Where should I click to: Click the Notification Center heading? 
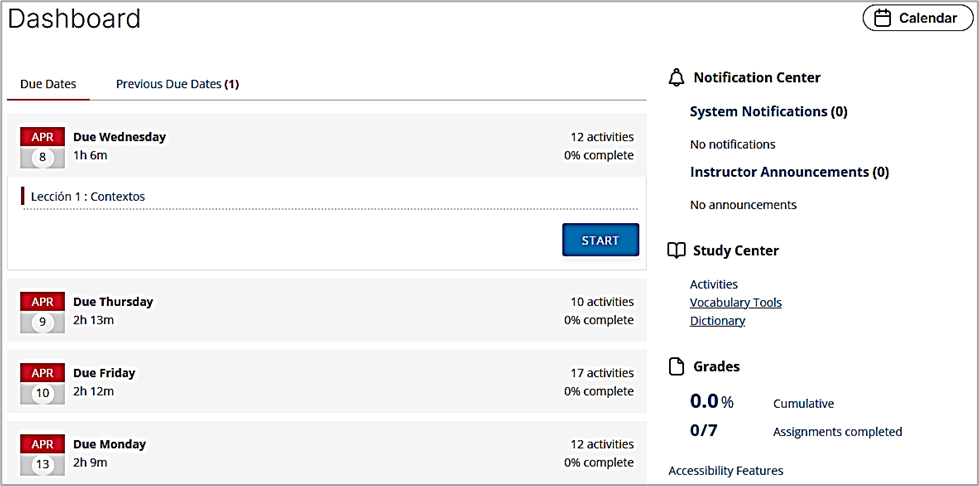tap(757, 77)
